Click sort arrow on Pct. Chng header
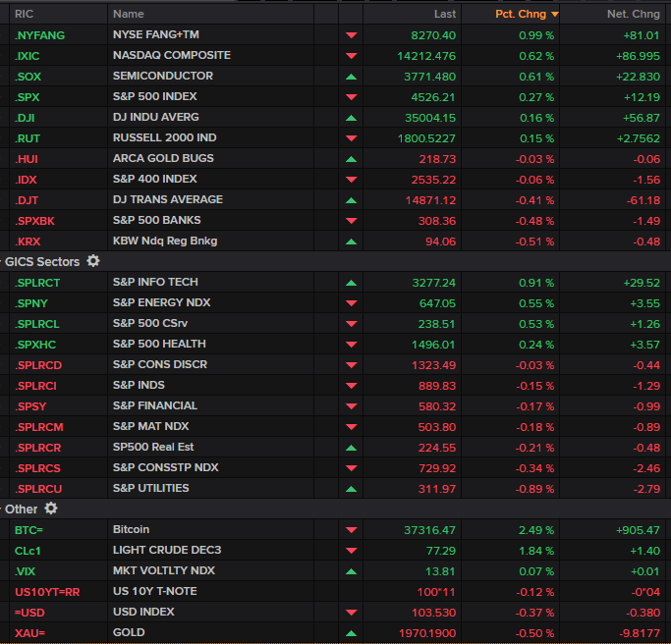671x644 pixels. (x=555, y=14)
